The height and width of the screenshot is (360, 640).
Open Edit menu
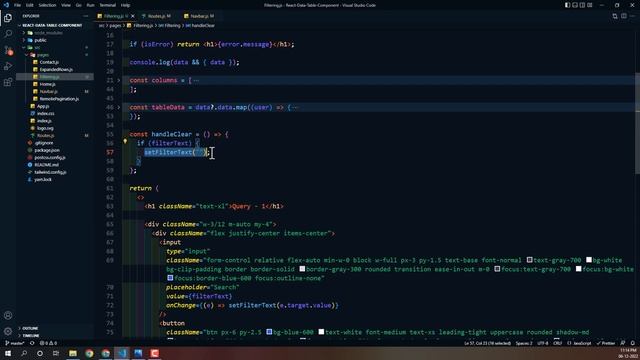(x=30, y=5)
